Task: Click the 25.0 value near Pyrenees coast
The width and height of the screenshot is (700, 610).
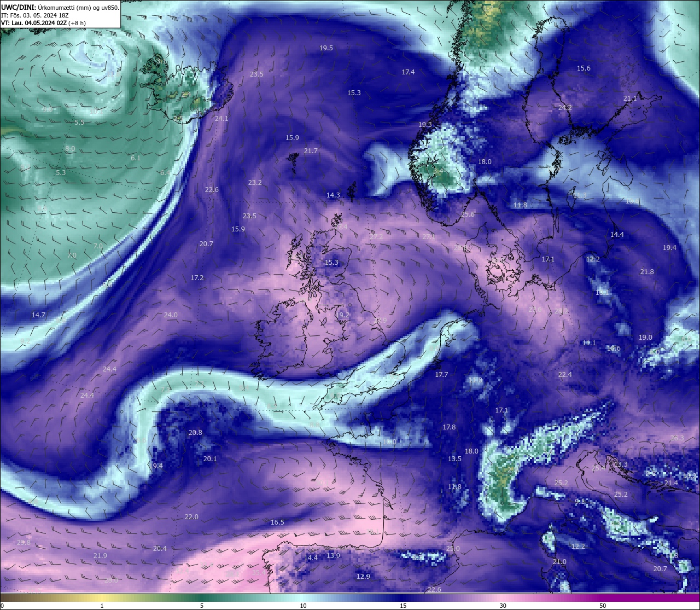Action: click(453, 549)
